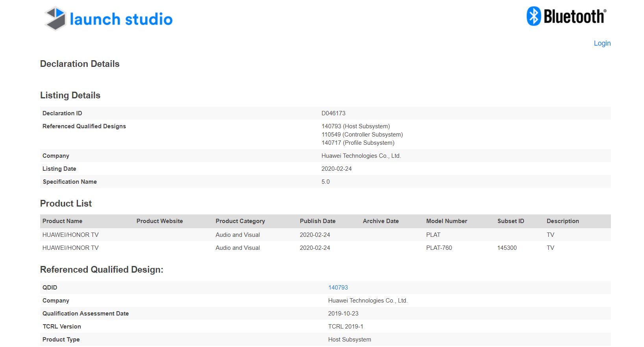Click the Model Number column header
Screen dimensions: 644x347
[x=447, y=221]
